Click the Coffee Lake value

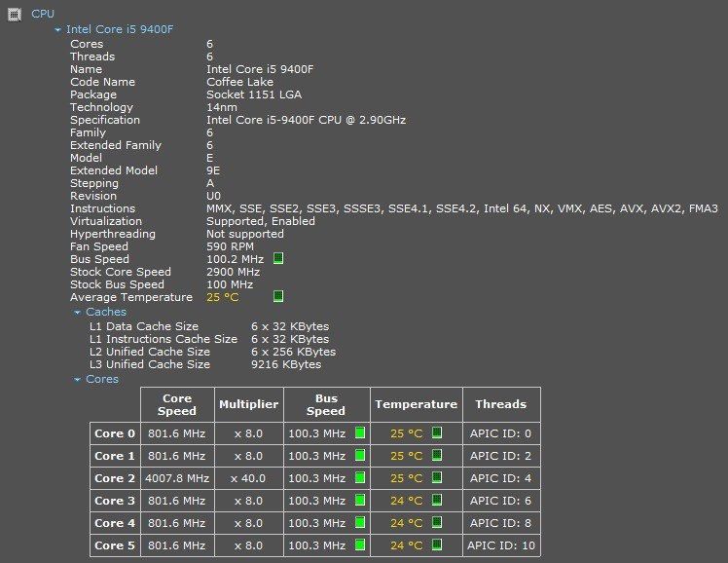(x=240, y=82)
